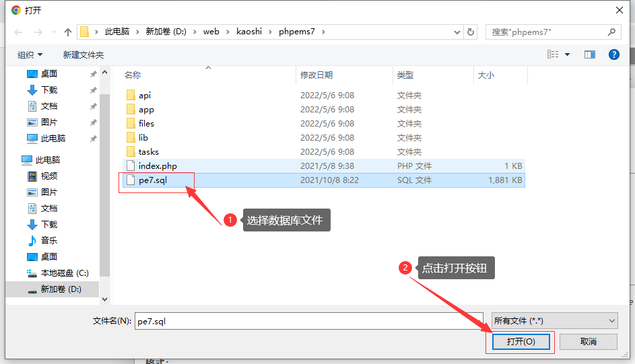Open the 所有文件 (*.*) file type dropdown
The width and height of the screenshot is (635, 364).
click(554, 321)
